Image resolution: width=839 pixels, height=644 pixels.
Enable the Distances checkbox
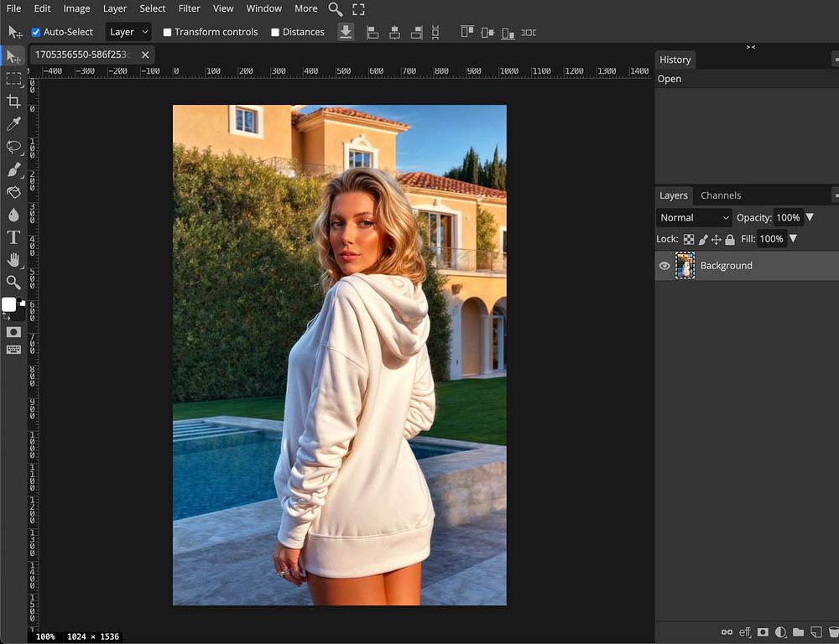[x=275, y=32]
